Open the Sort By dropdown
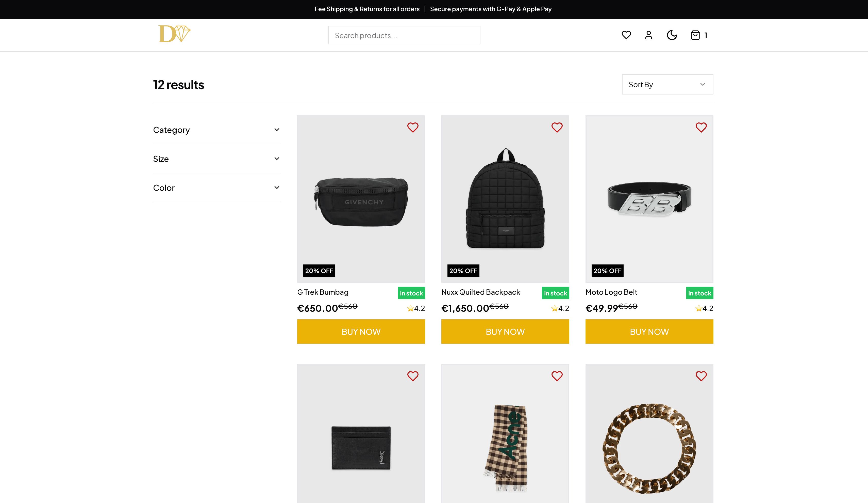The width and height of the screenshot is (868, 503). [667, 84]
